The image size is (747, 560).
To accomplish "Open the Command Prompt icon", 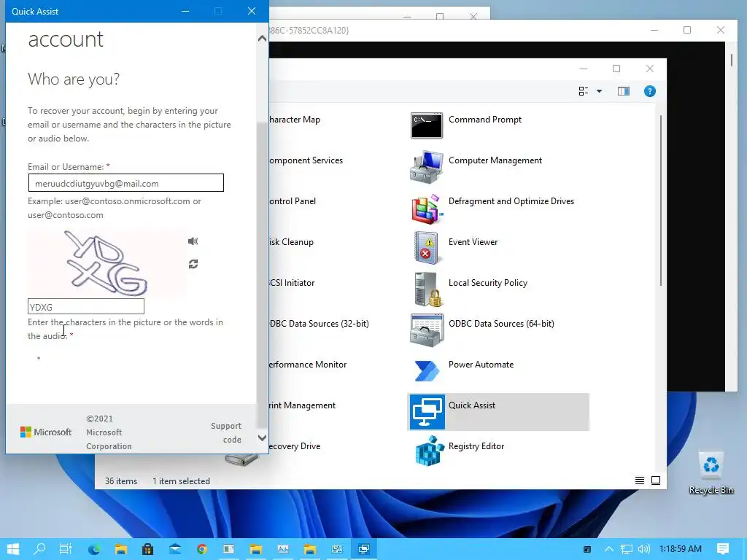I will point(426,125).
